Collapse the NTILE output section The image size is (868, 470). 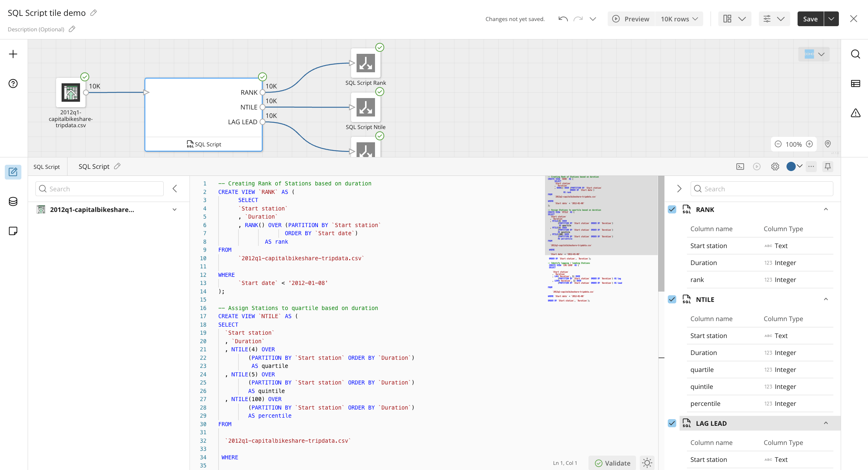826,300
